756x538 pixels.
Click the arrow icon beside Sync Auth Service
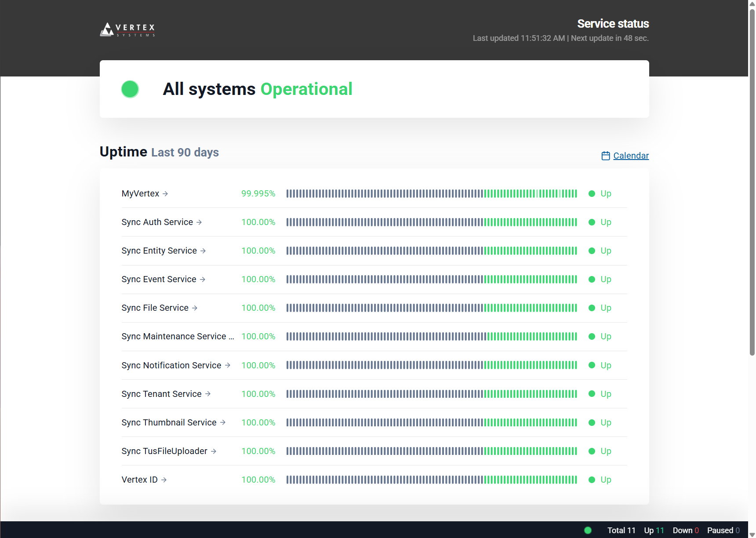coord(199,222)
